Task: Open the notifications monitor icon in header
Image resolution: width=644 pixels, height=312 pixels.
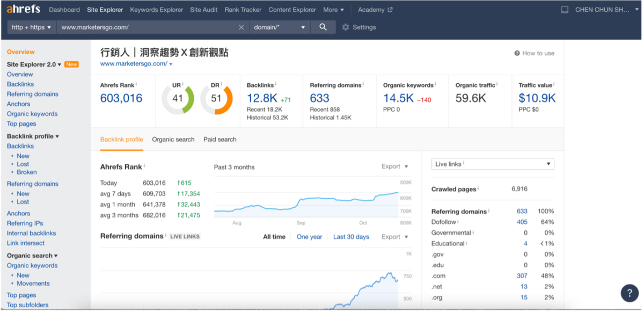Action: pos(565,10)
